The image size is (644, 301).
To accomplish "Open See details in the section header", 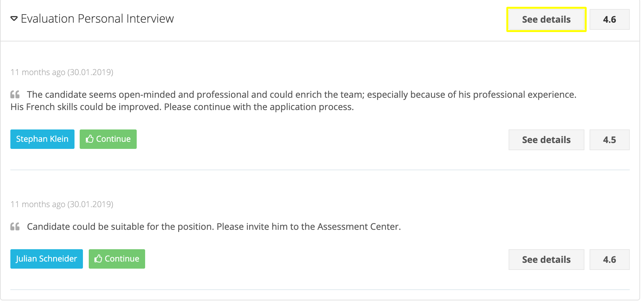I will pyautogui.click(x=546, y=19).
